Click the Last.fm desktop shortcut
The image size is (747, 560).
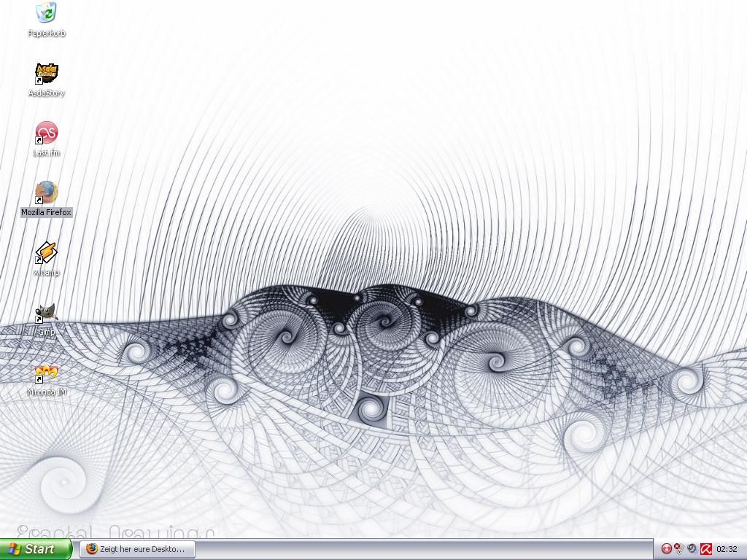click(x=46, y=133)
